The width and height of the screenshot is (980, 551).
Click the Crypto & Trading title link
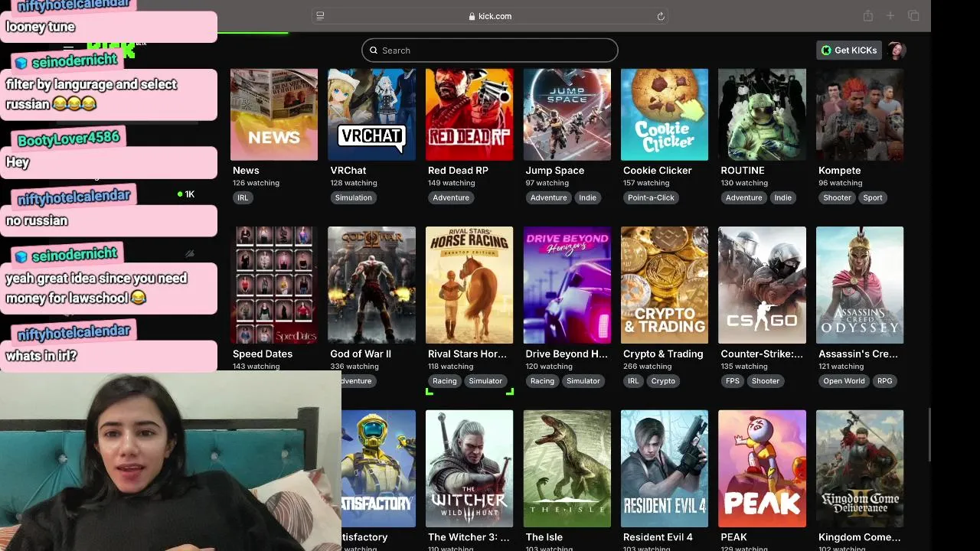[663, 354]
